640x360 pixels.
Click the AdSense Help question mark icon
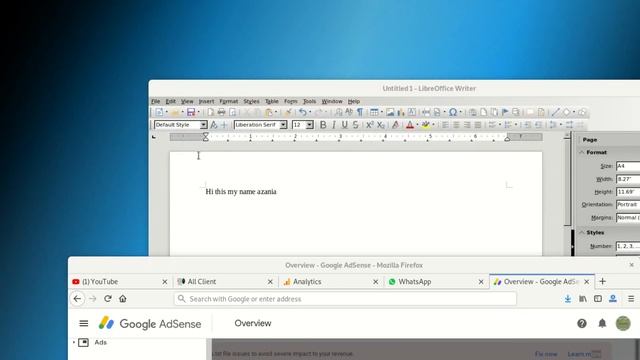(582, 323)
